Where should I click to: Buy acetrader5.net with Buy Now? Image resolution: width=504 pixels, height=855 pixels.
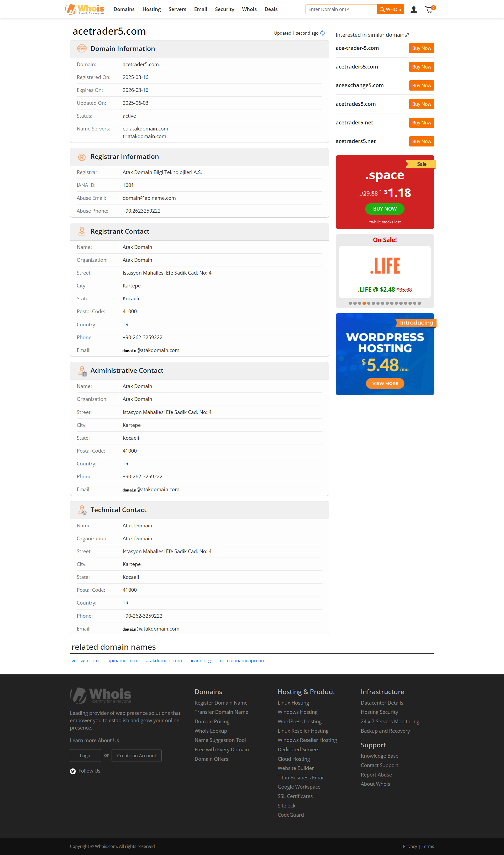point(422,123)
